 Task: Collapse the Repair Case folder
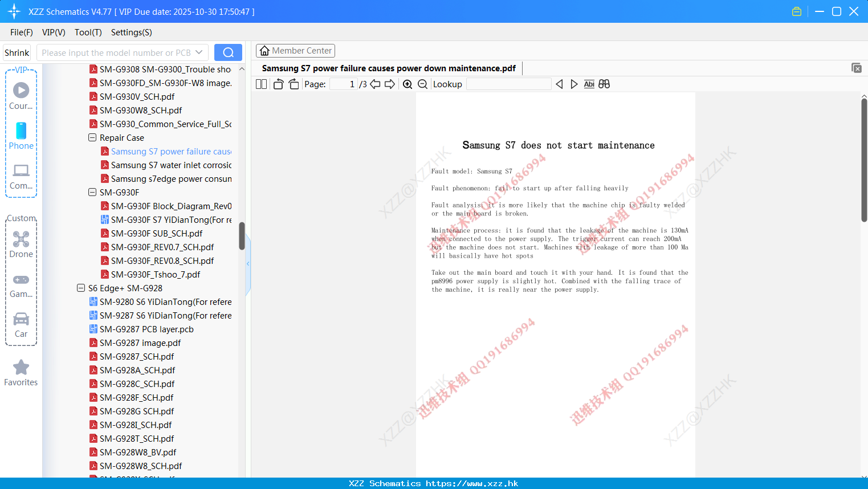click(92, 137)
